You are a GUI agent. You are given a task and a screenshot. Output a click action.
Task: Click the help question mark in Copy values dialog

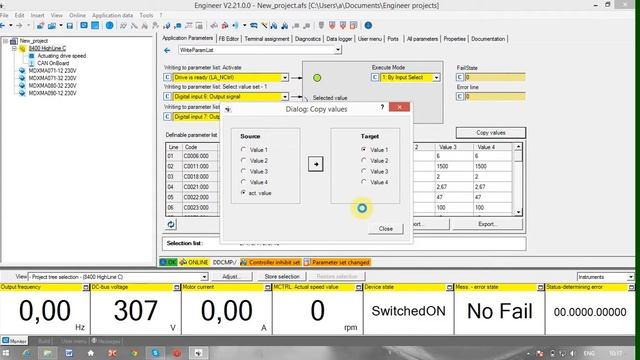pos(382,107)
